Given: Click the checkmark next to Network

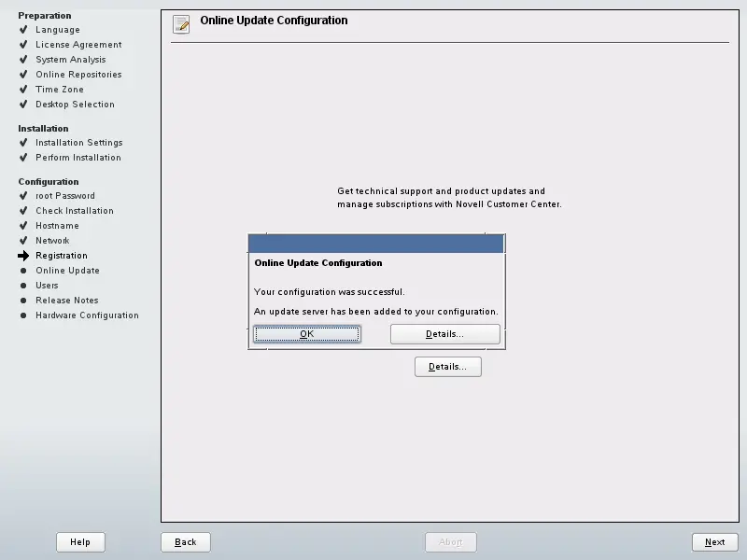Looking at the screenshot, I should [23, 241].
